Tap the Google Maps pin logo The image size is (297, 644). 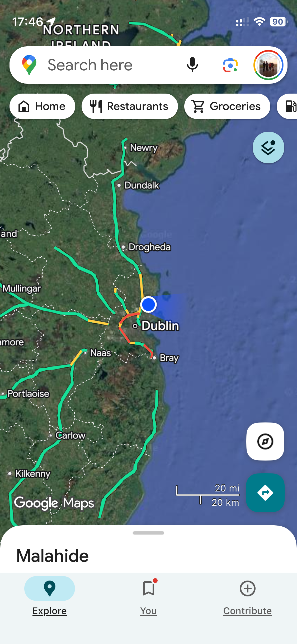click(29, 65)
